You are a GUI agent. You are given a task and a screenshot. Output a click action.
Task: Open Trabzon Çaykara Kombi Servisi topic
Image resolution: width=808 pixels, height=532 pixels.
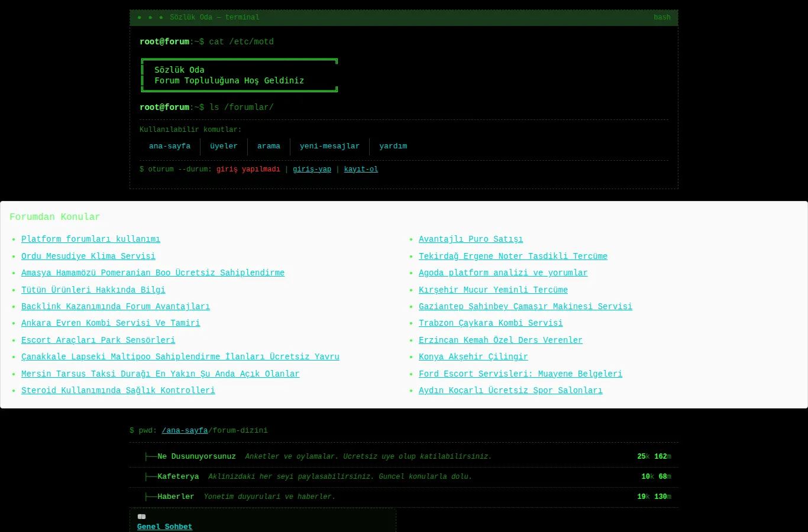491,323
